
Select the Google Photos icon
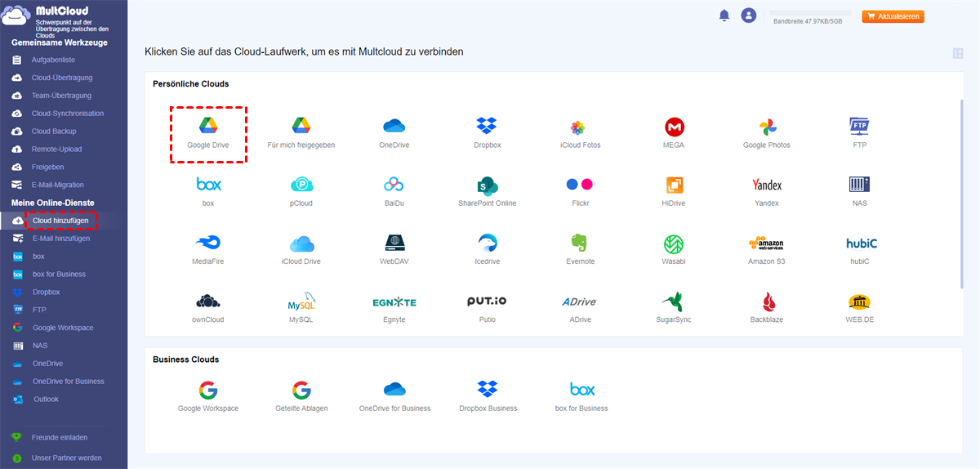(x=767, y=127)
